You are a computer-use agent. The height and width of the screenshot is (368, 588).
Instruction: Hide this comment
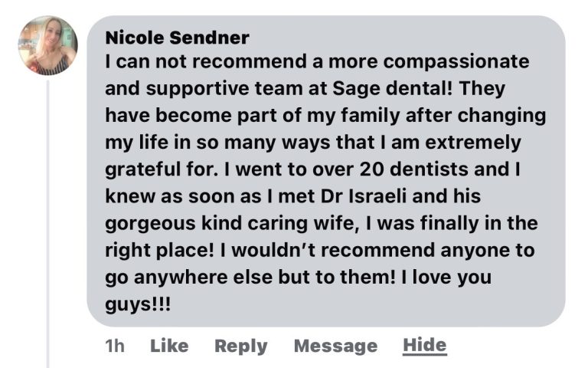pyautogui.click(x=424, y=345)
